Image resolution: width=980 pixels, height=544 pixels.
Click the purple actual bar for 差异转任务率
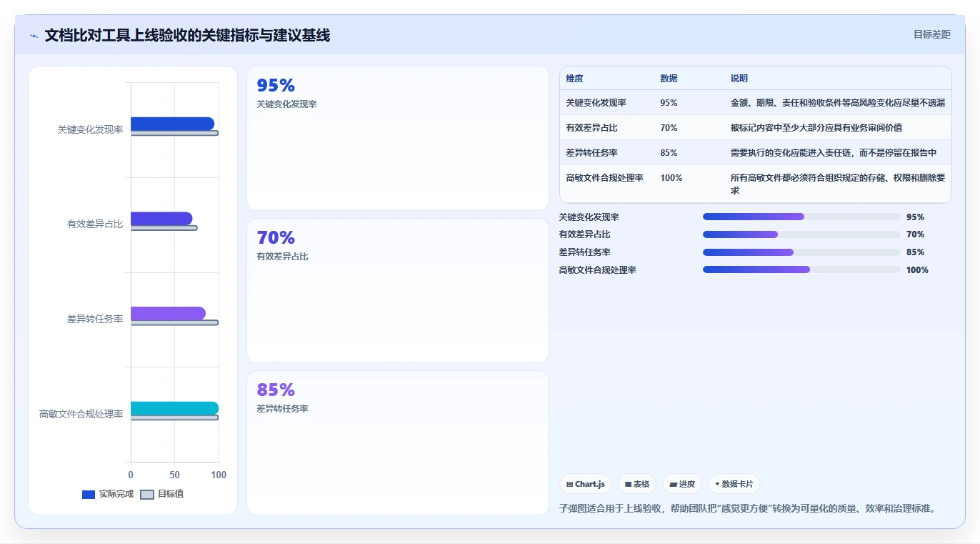tap(168, 313)
